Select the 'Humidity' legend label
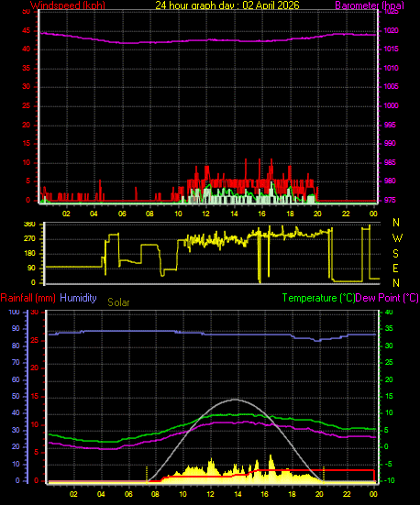This screenshot has width=420, height=505. tap(78, 298)
